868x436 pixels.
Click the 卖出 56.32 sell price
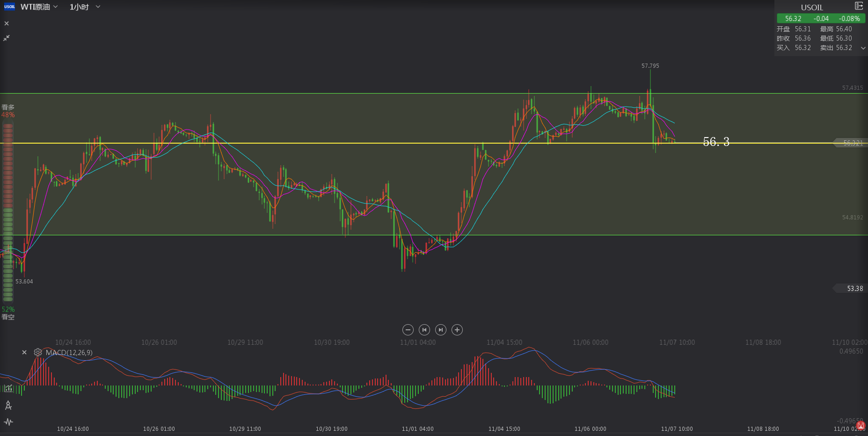(836, 48)
